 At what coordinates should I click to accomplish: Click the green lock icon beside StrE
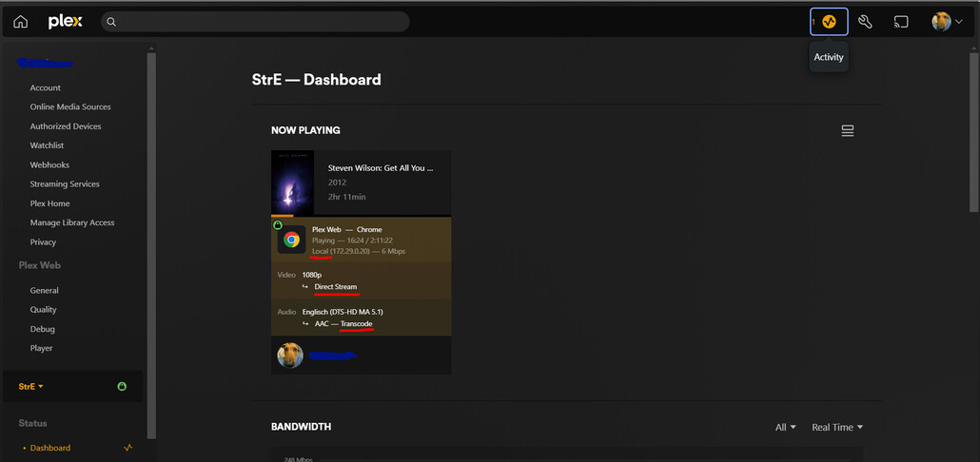[122, 387]
